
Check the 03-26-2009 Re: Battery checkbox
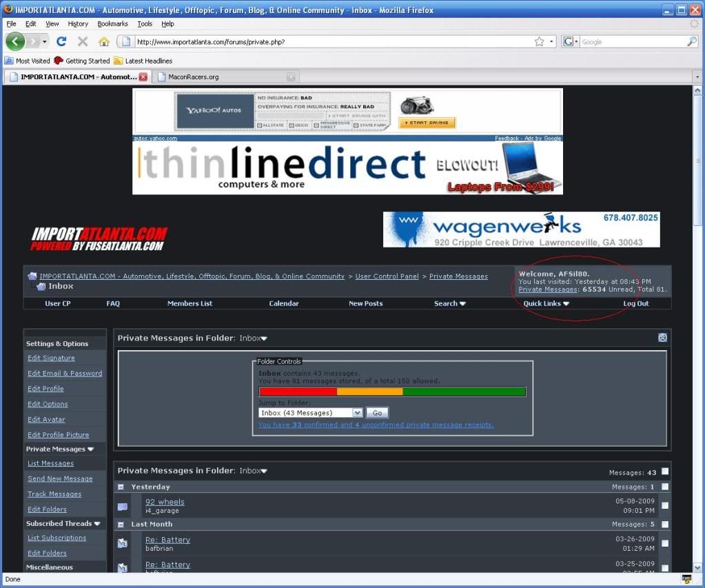pyautogui.click(x=665, y=543)
